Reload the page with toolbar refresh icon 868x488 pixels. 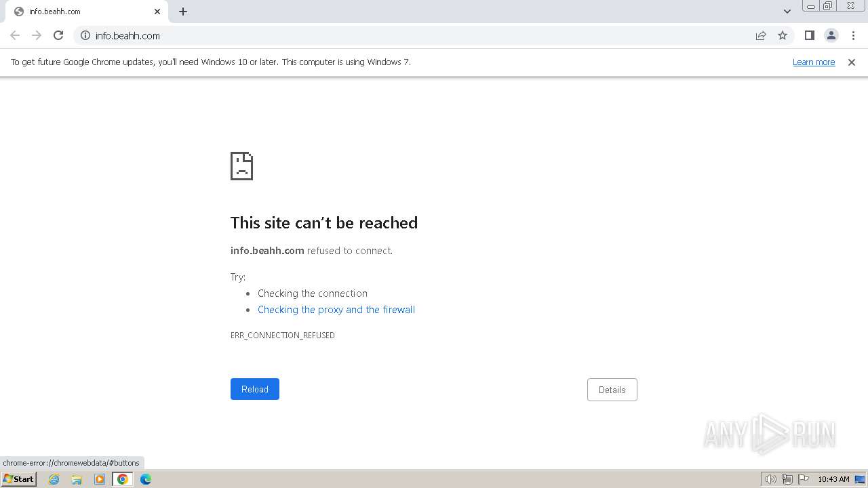(x=58, y=35)
